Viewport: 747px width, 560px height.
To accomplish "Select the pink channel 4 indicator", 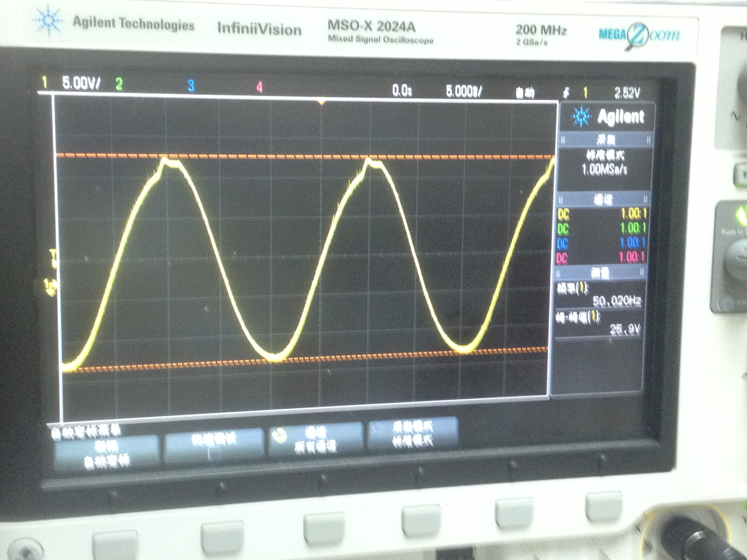I will coord(259,87).
